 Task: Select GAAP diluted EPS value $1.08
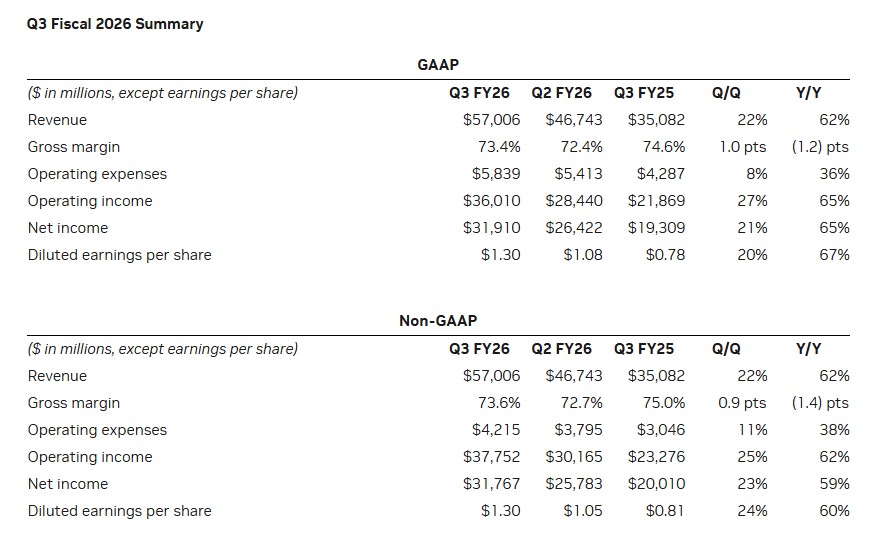pyautogui.click(x=583, y=255)
